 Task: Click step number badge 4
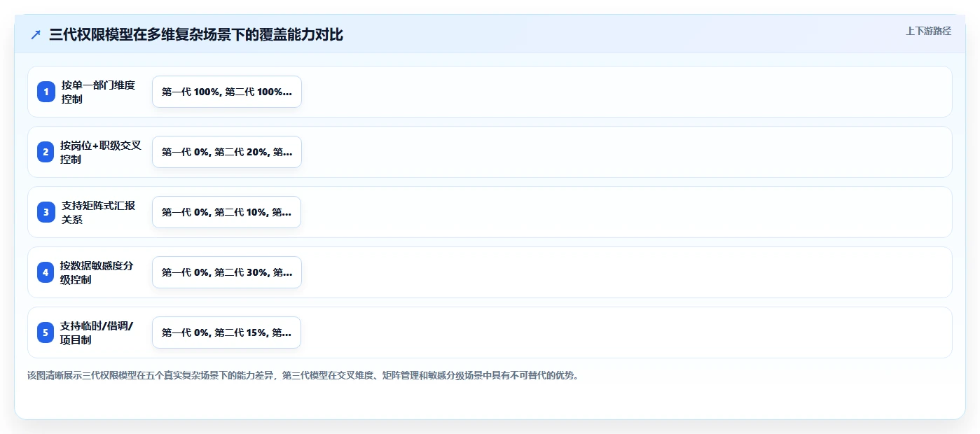point(46,272)
